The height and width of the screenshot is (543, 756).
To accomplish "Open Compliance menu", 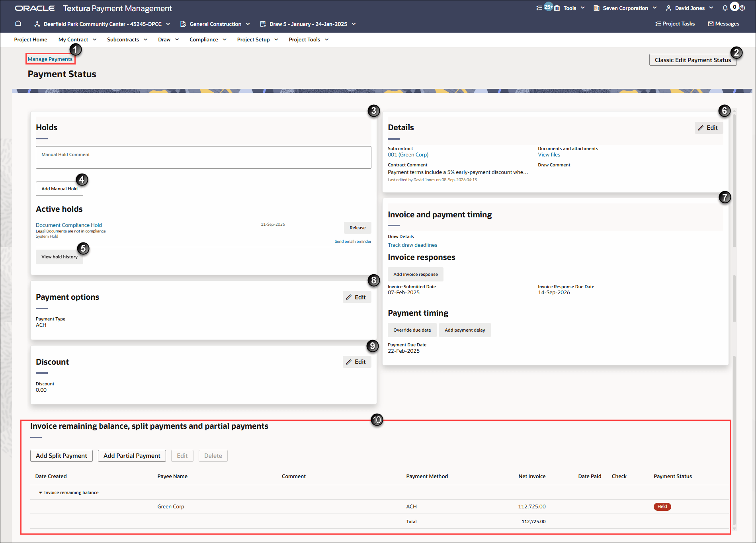I will point(208,39).
